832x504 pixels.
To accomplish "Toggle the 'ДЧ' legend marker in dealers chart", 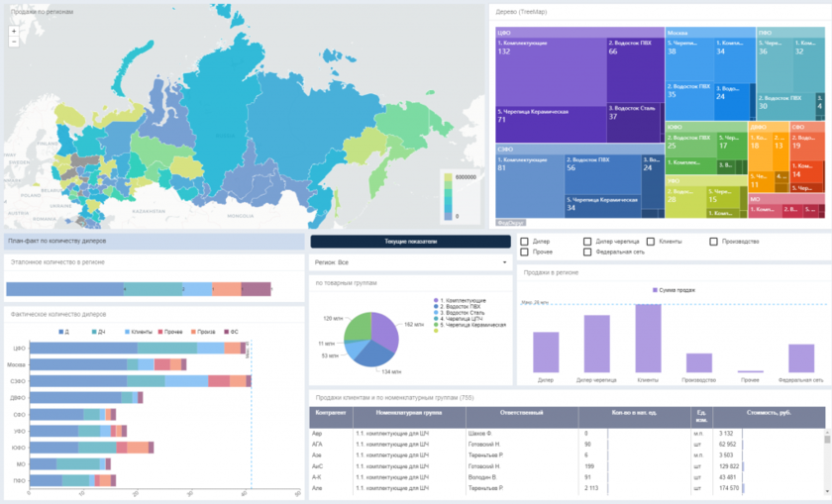I will click(x=93, y=331).
